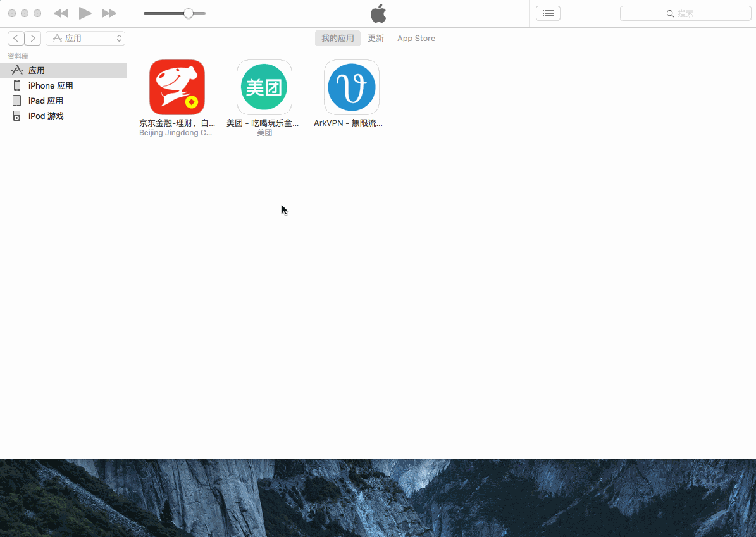Image resolution: width=756 pixels, height=537 pixels.
Task: Open the media type dropdown showing 应用
Action: 85,38
